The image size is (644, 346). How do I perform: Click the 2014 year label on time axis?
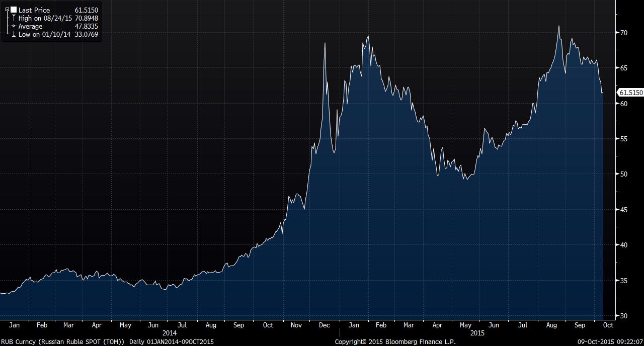(170, 333)
